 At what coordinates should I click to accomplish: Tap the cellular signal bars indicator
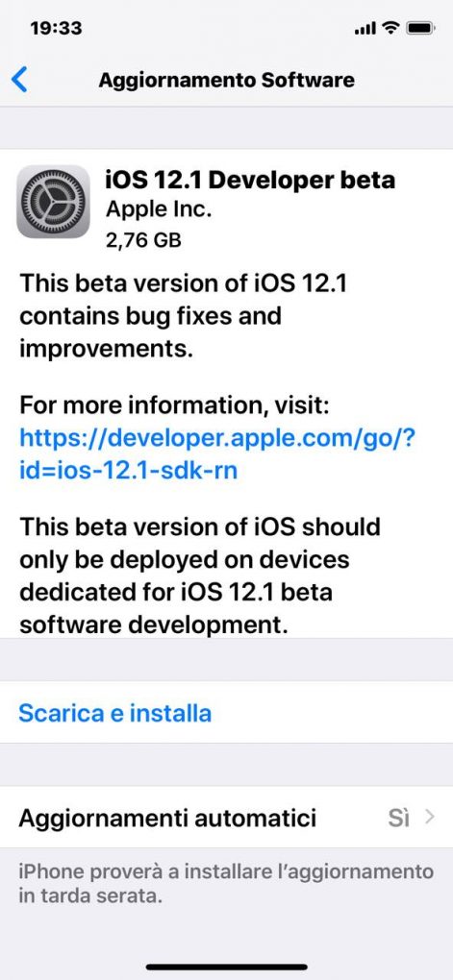[365, 29]
